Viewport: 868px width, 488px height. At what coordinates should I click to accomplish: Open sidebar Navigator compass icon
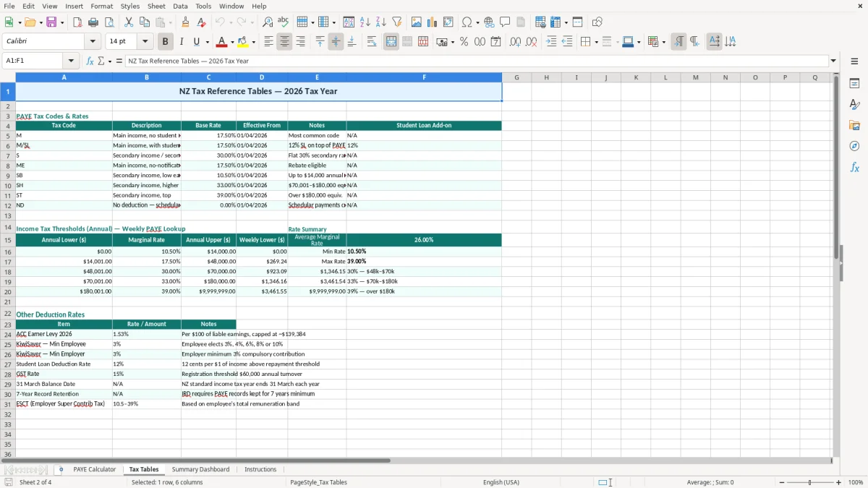tap(854, 146)
